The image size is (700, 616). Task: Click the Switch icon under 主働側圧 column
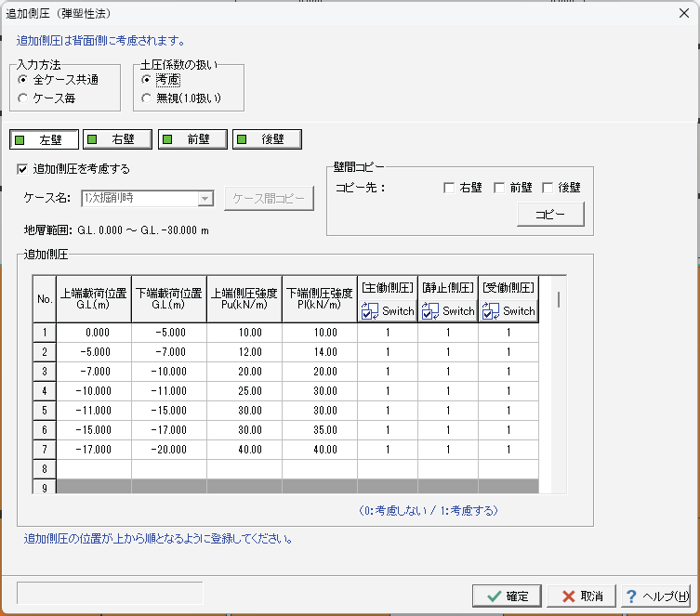click(372, 310)
